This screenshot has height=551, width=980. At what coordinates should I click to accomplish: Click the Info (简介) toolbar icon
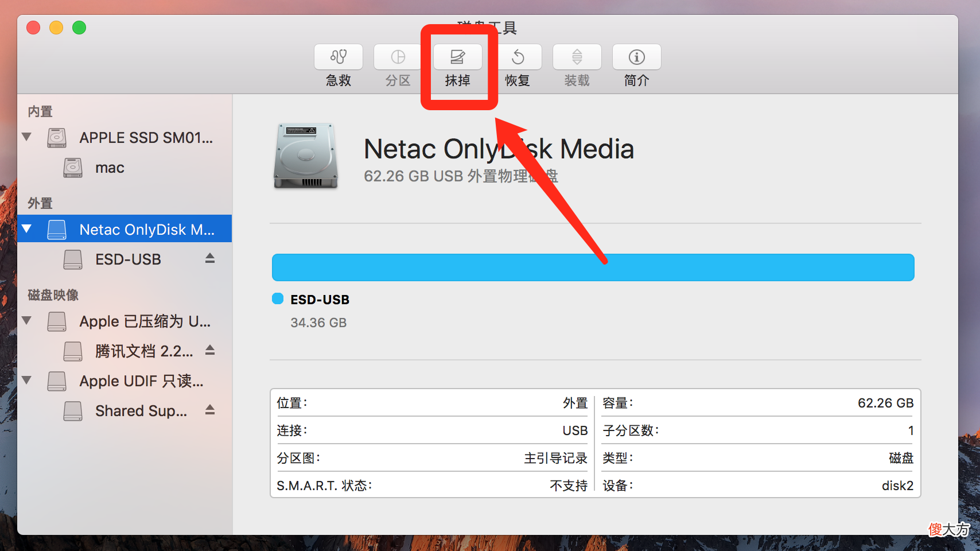click(637, 57)
